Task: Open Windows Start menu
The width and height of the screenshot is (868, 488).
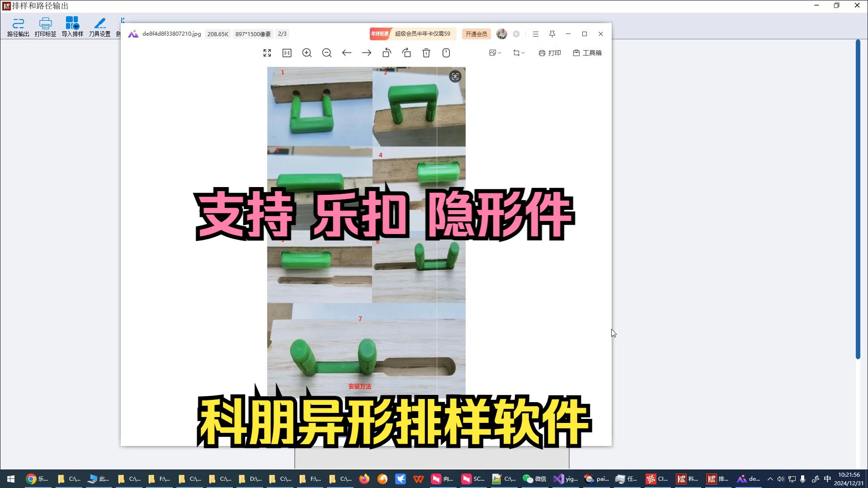Action: [x=11, y=479]
